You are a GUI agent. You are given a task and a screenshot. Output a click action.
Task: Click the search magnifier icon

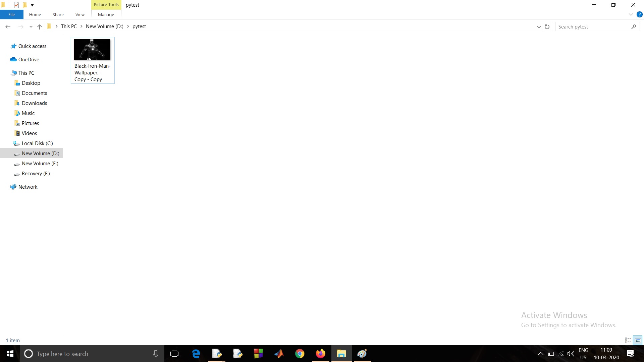click(634, 26)
